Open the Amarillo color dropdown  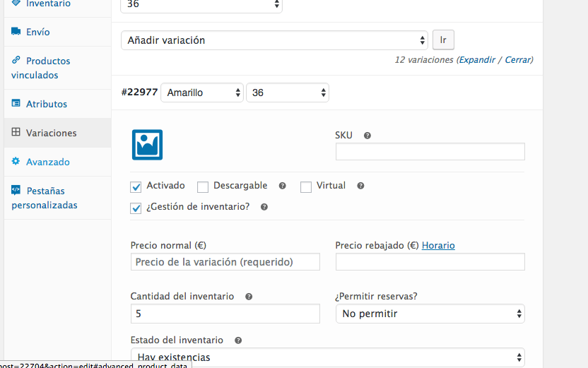(x=202, y=93)
